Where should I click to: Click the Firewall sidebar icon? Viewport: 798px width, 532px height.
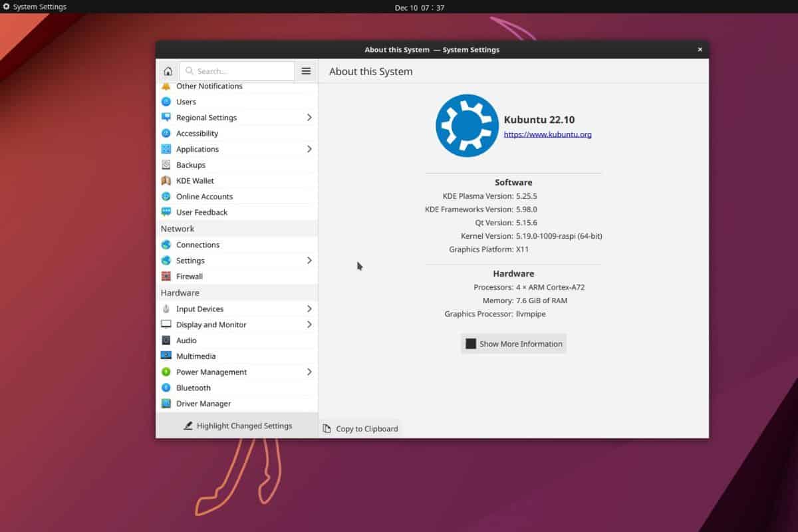(x=167, y=276)
